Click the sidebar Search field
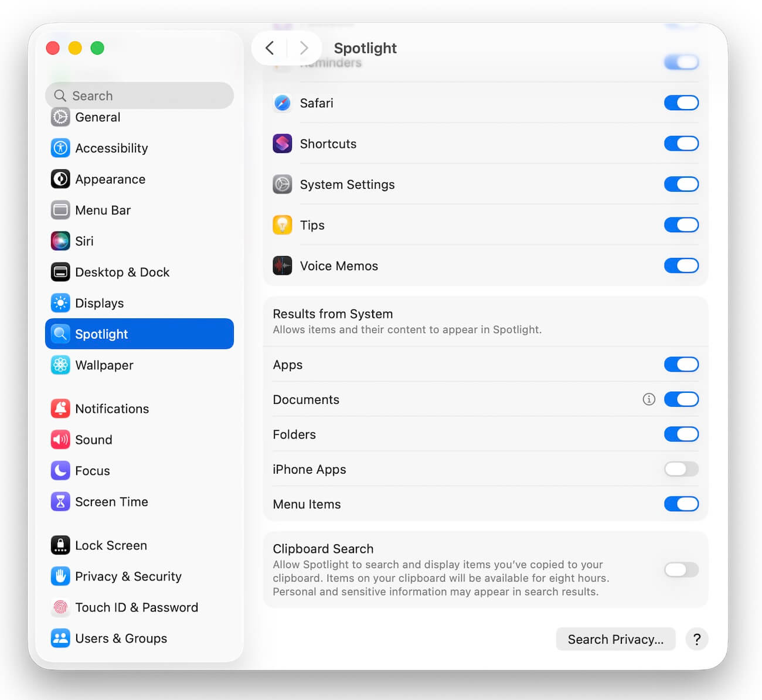This screenshot has width=762, height=700. (139, 96)
